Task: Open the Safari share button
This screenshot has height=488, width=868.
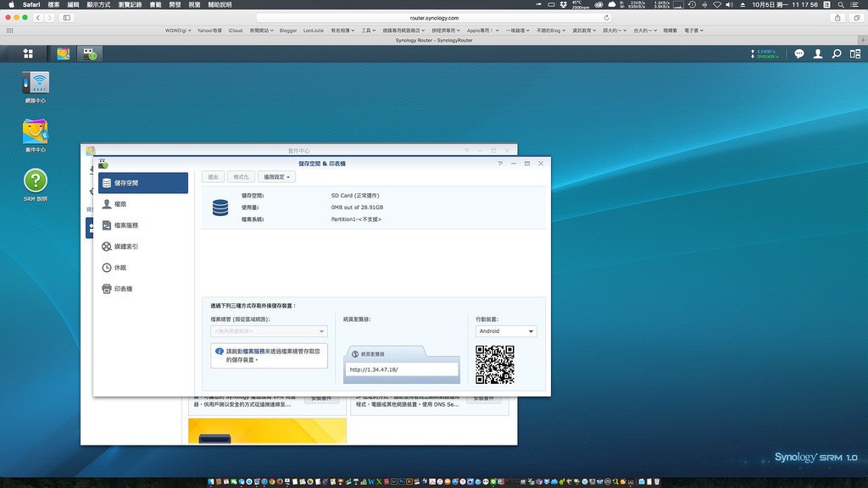Action: point(837,18)
